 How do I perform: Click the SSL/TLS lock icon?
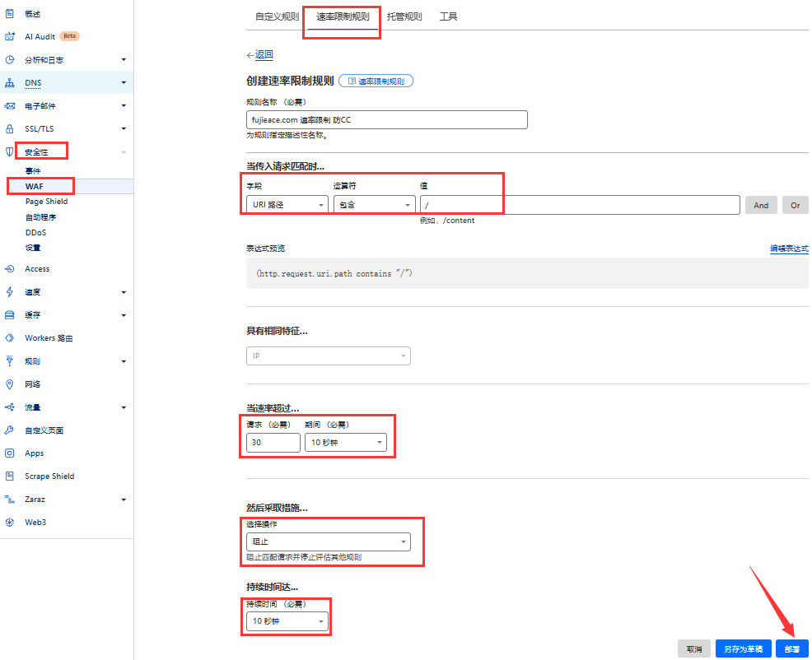click(9, 129)
